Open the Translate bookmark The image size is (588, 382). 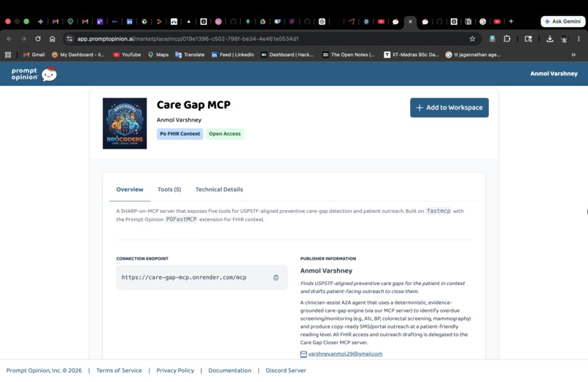pos(190,55)
